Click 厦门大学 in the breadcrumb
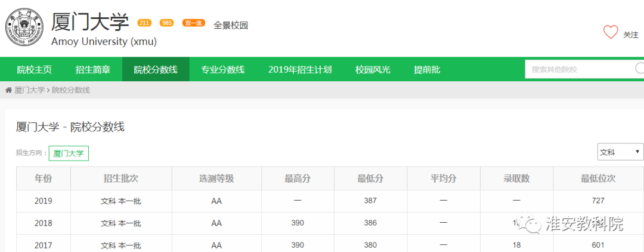 (30, 90)
